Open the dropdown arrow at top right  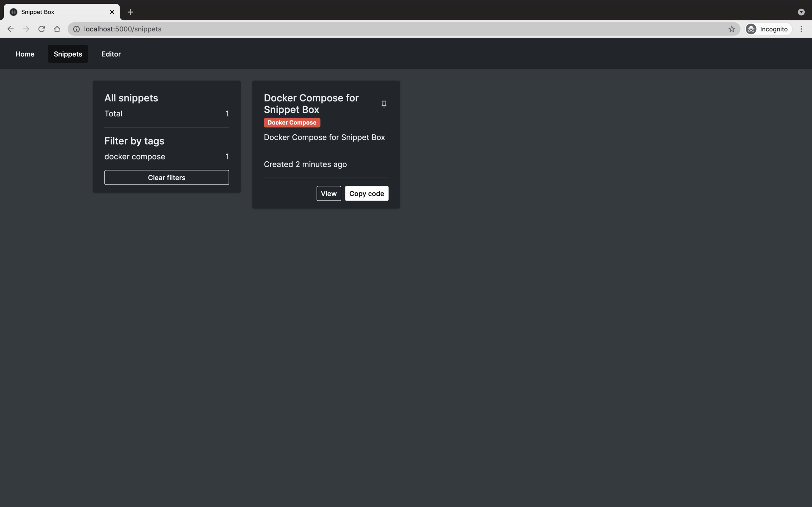coord(801,12)
